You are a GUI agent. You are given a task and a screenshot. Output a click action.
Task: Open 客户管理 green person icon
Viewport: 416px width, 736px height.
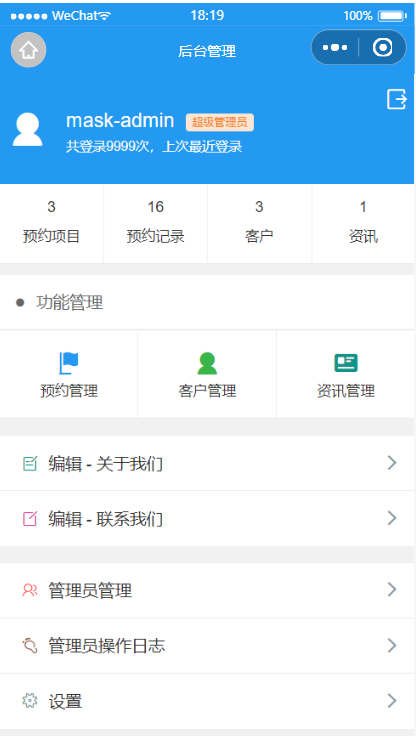pyautogui.click(x=207, y=363)
